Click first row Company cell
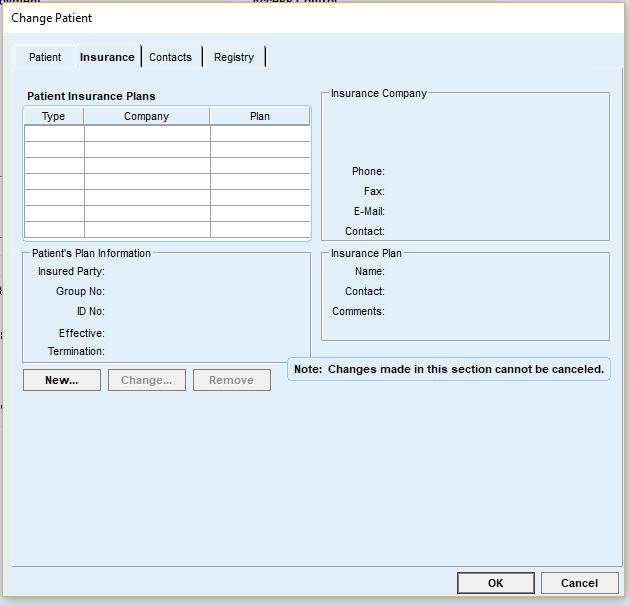Image resolution: width=629 pixels, height=605 pixels. (x=147, y=133)
